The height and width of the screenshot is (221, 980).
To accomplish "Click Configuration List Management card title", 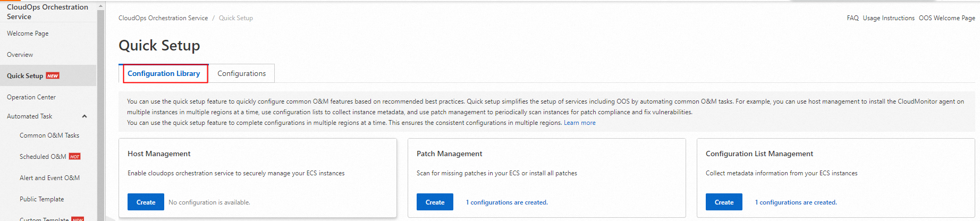I will tap(759, 154).
